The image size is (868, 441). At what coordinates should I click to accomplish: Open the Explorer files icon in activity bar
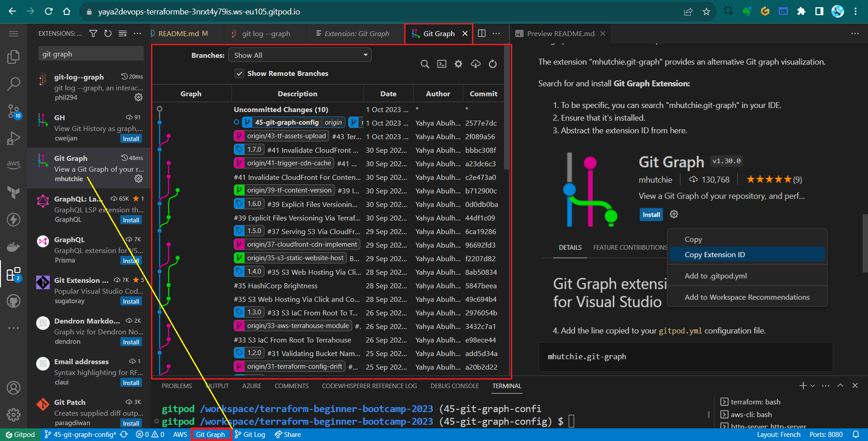[14, 57]
